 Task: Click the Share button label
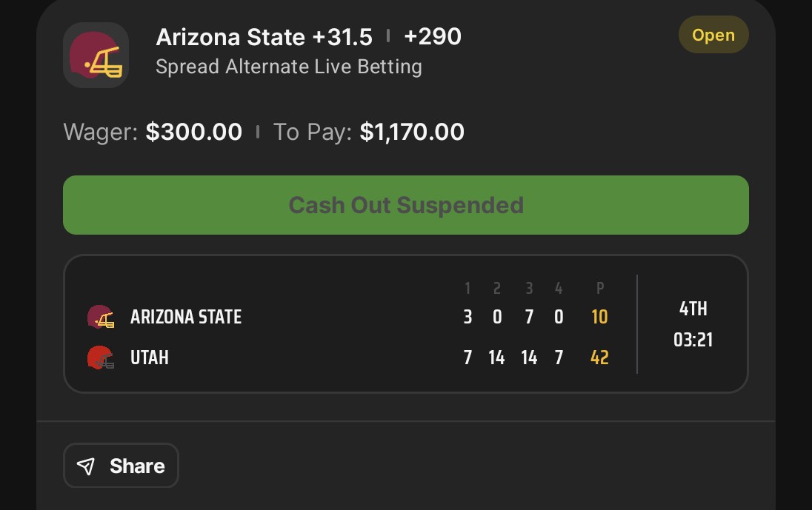pyautogui.click(x=137, y=466)
